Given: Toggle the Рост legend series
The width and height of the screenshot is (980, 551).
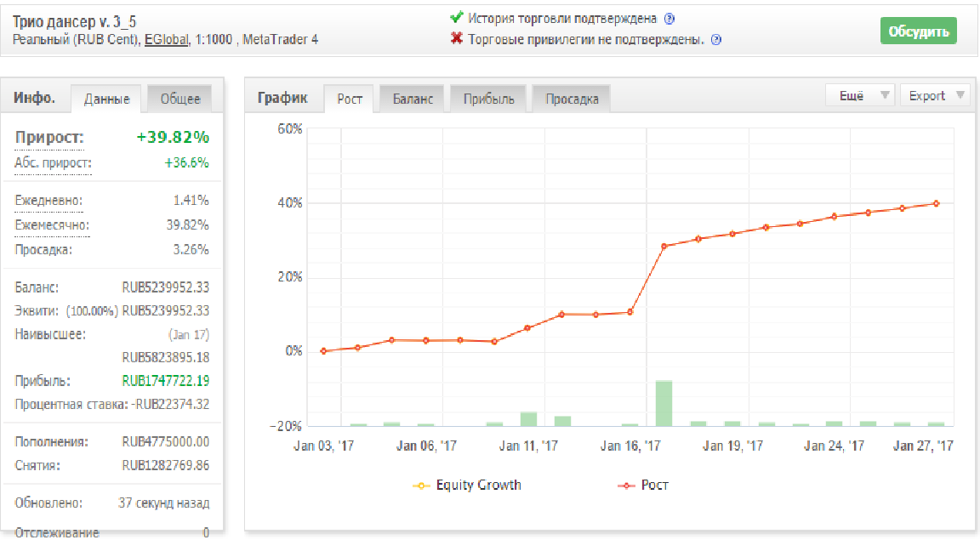Looking at the screenshot, I should click(643, 486).
